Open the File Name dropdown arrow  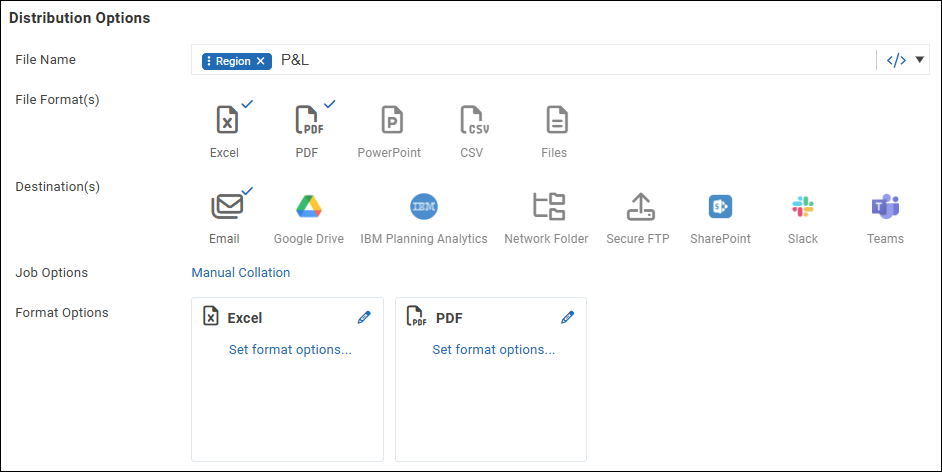pos(920,60)
